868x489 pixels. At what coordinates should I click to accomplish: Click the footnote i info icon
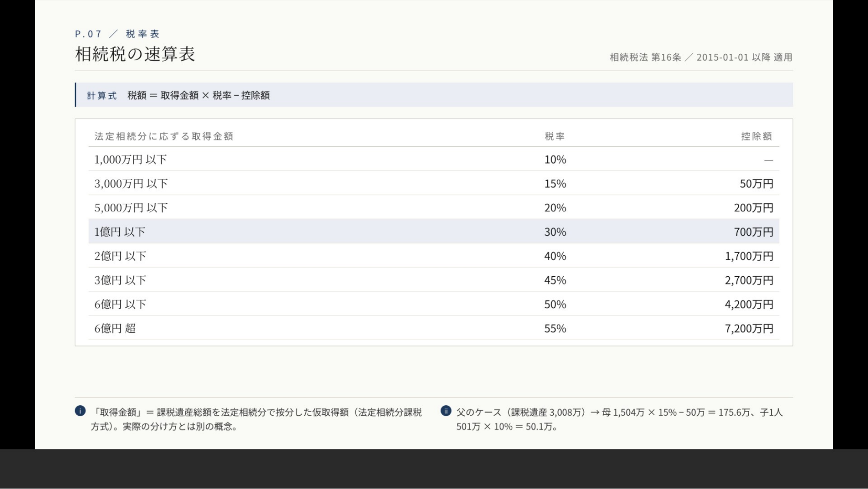[x=80, y=411]
